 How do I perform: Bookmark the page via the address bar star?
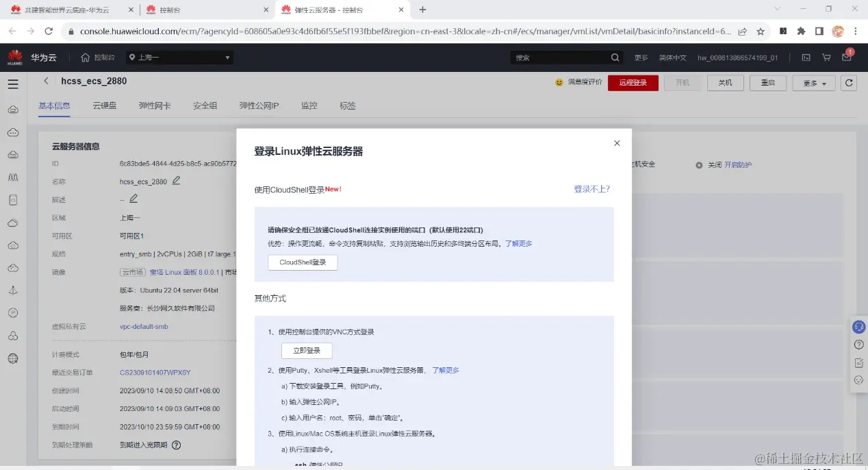click(760, 32)
